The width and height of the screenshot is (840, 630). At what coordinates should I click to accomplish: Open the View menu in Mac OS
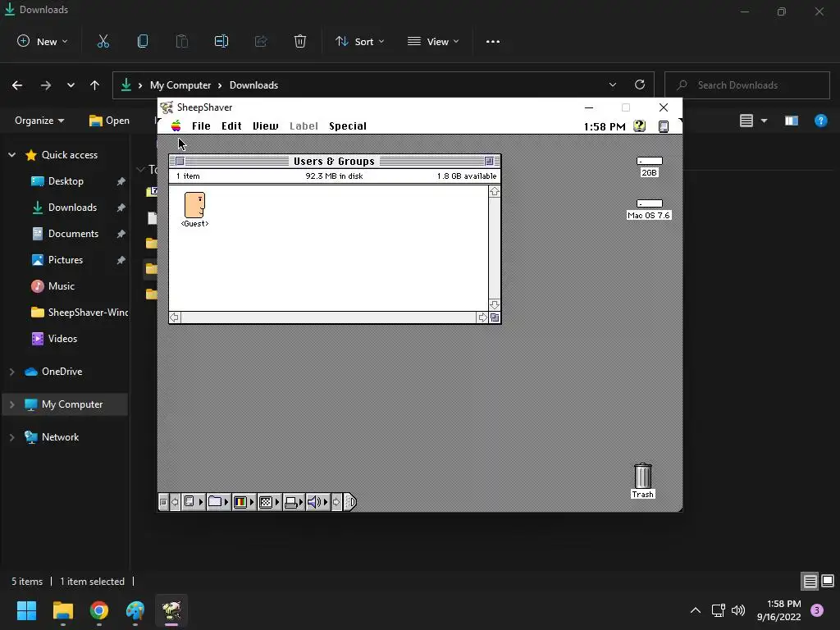[x=265, y=126]
